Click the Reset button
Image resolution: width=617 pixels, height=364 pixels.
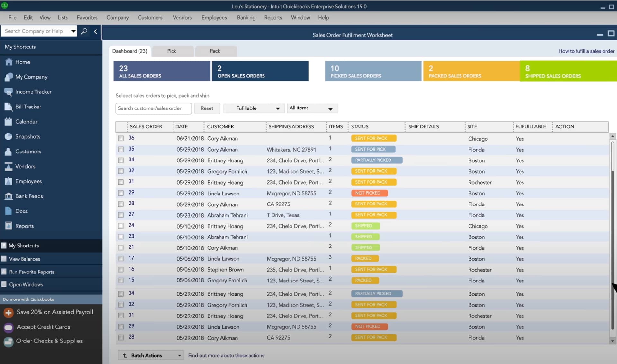coord(207,108)
